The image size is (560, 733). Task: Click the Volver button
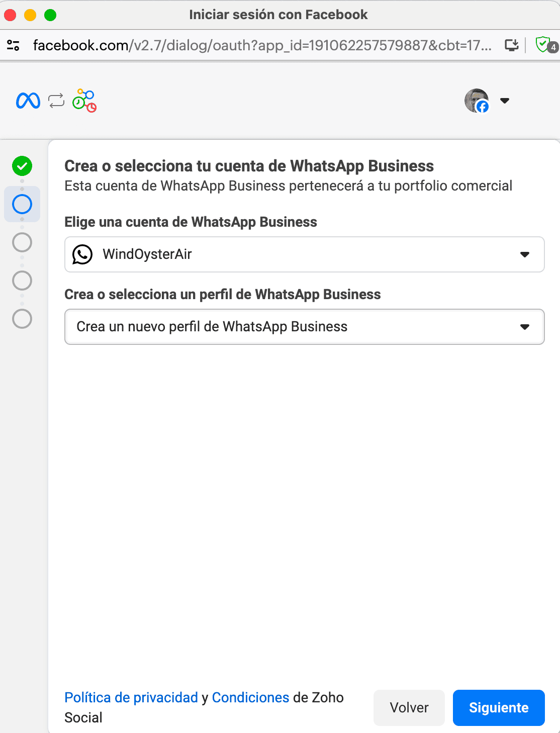point(409,708)
